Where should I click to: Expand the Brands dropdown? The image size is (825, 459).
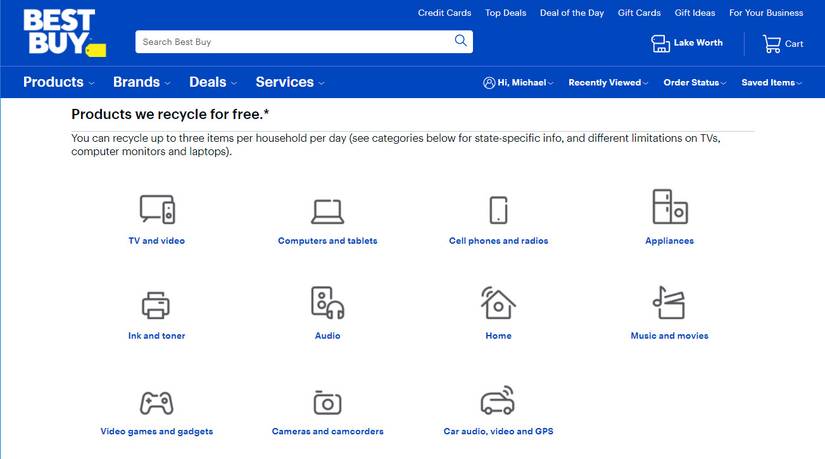coord(142,82)
